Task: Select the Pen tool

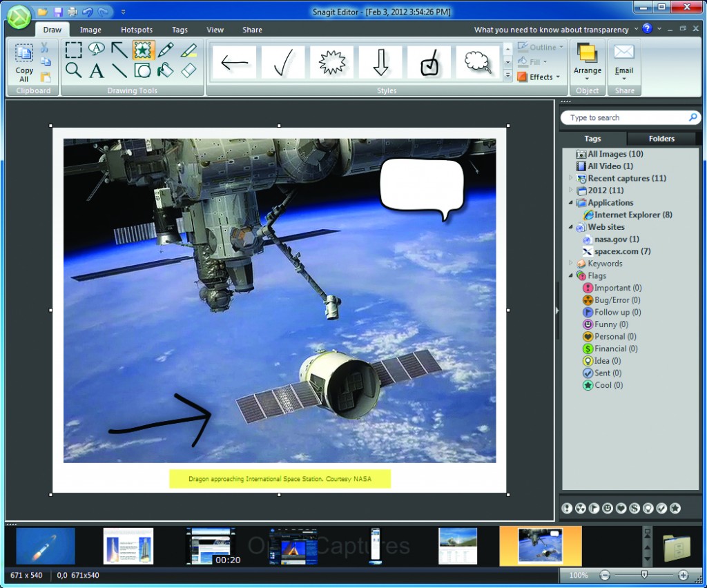Action: click(166, 49)
